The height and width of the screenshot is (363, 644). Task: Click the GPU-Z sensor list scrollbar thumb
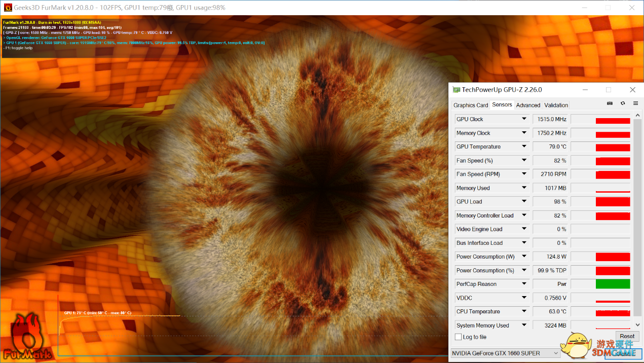(x=637, y=217)
